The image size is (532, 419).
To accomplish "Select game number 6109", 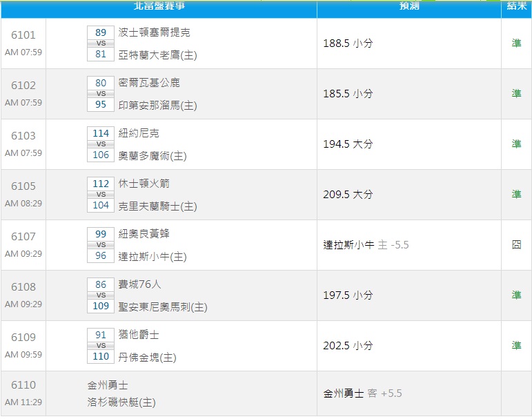I will click(x=23, y=337).
